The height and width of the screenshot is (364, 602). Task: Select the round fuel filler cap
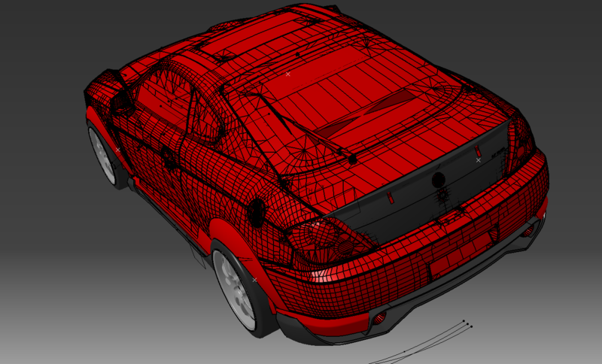[x=257, y=211]
